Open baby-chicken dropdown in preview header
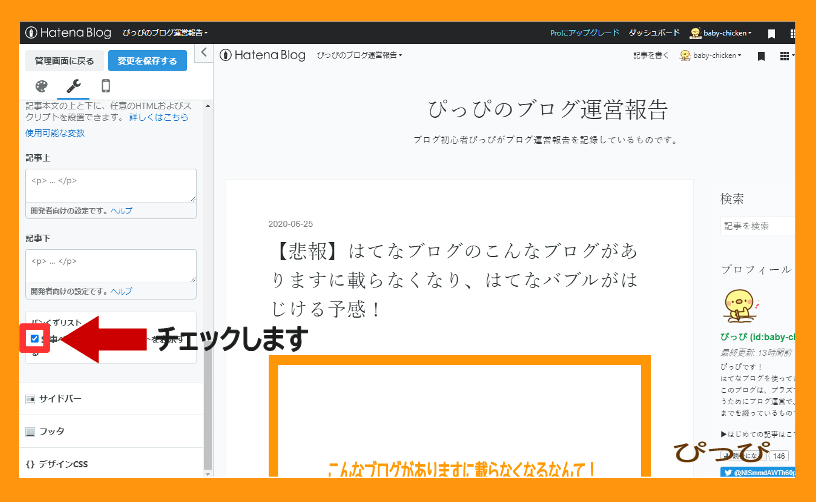 click(x=717, y=56)
